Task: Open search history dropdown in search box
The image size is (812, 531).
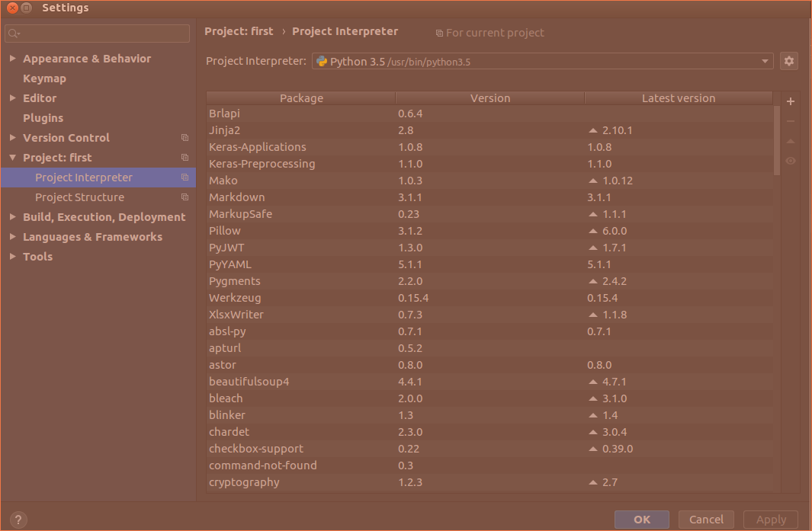Action: (x=18, y=34)
